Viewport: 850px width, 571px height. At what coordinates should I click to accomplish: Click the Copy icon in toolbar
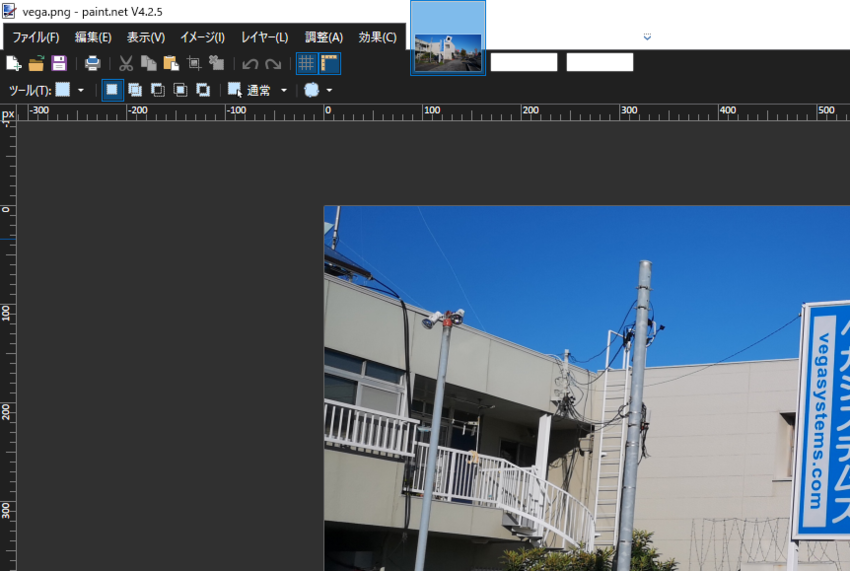coord(149,63)
